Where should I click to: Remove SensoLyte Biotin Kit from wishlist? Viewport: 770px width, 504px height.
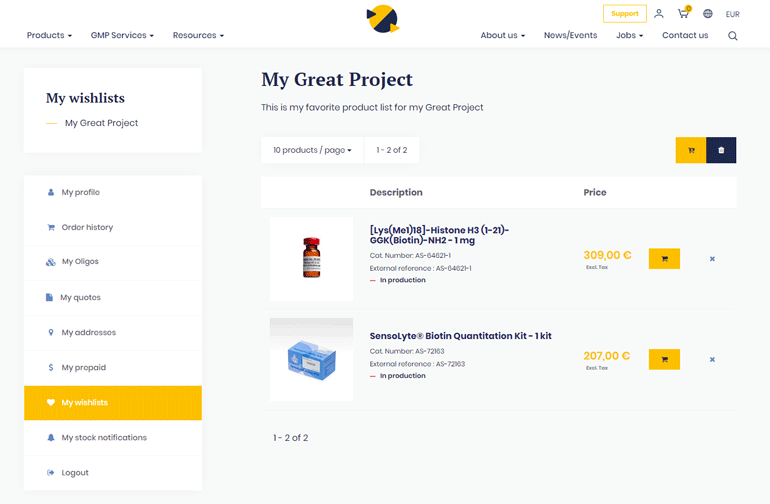pos(712,359)
